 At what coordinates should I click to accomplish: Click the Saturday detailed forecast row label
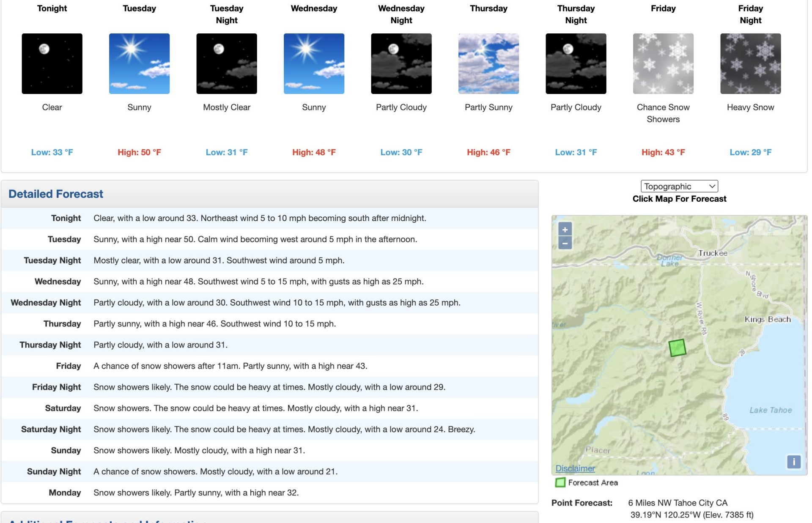pos(63,408)
